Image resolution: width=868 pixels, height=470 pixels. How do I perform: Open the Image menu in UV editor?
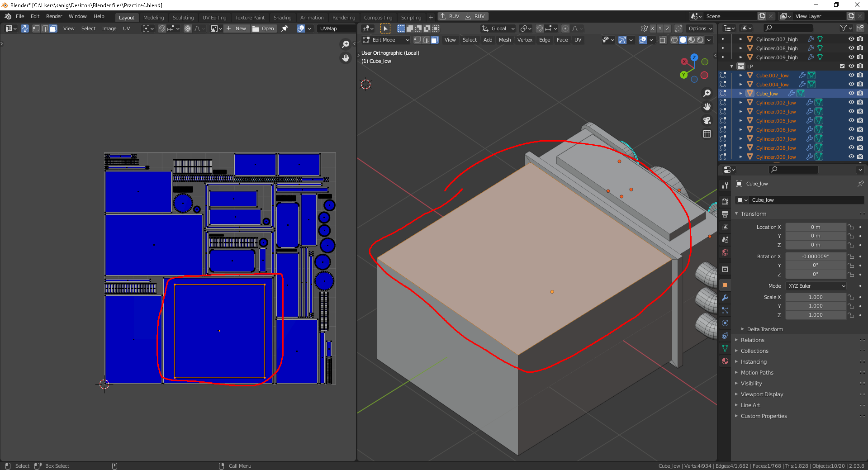tap(109, 28)
